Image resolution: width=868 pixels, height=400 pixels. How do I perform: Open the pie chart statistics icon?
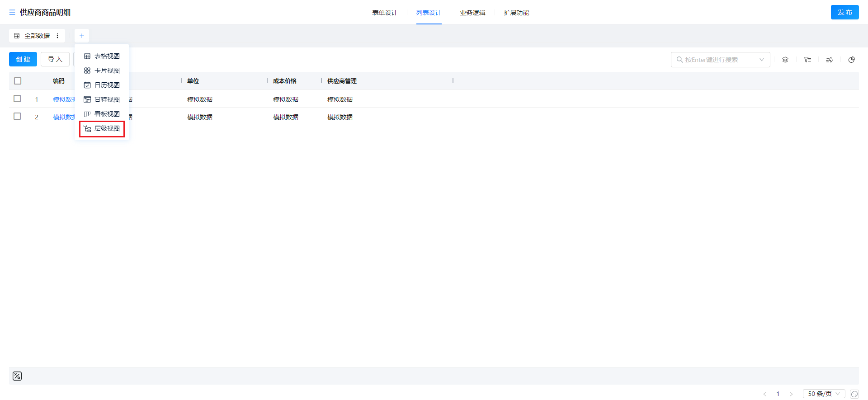pos(852,60)
